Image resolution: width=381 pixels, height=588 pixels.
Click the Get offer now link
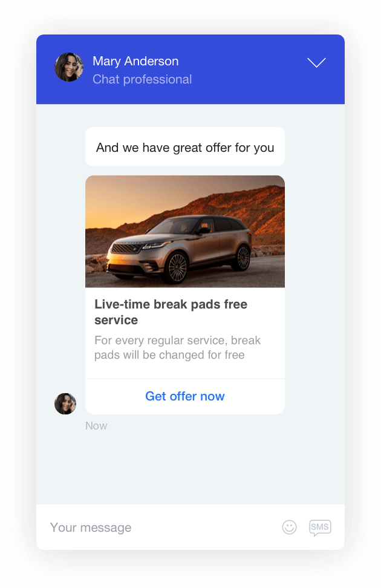[x=185, y=396]
